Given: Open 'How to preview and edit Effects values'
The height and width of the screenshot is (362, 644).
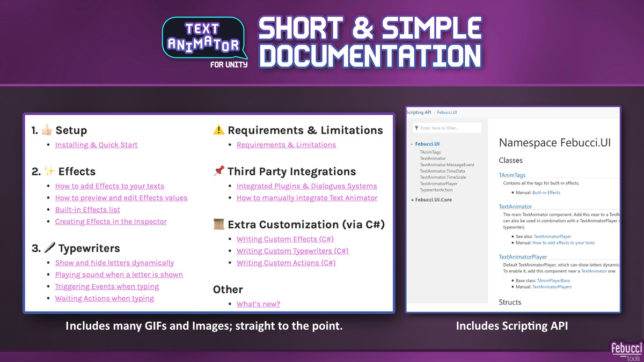Looking at the screenshot, I should [121, 198].
